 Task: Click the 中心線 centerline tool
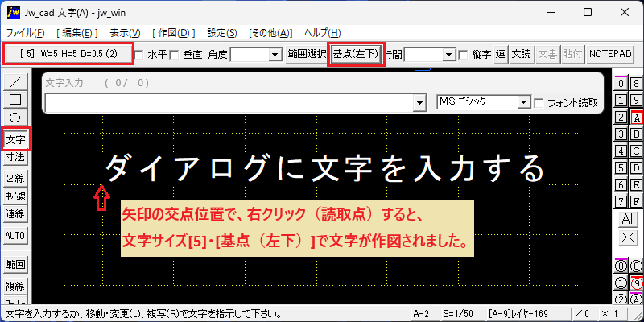click(x=15, y=196)
